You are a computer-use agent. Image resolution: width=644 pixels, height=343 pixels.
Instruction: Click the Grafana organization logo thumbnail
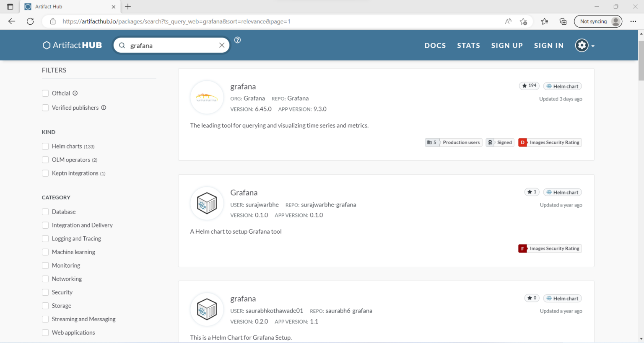(207, 97)
